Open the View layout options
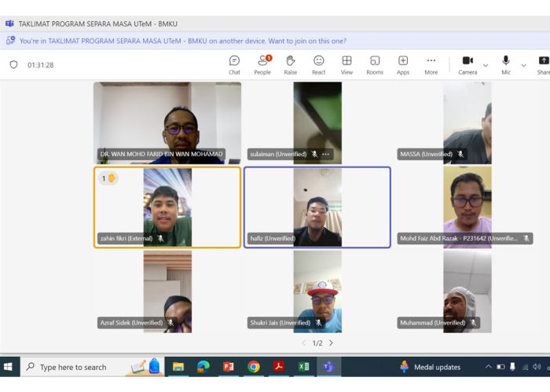 346,64
